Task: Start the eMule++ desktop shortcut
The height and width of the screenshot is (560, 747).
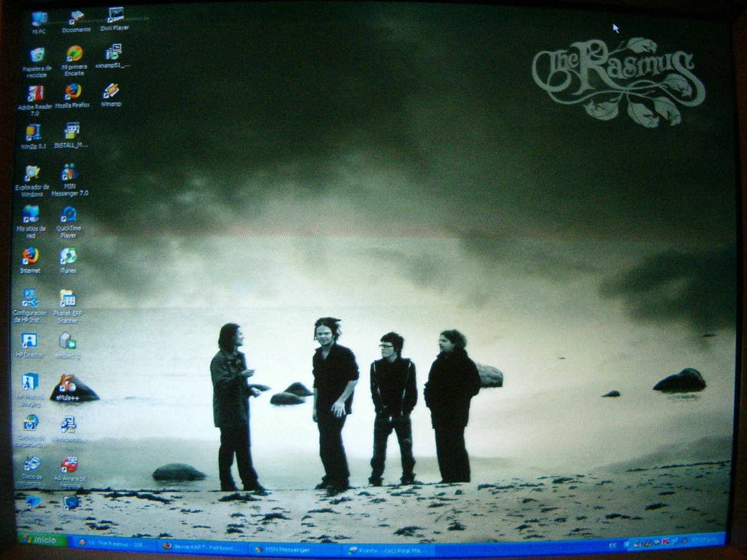Action: tap(67, 388)
